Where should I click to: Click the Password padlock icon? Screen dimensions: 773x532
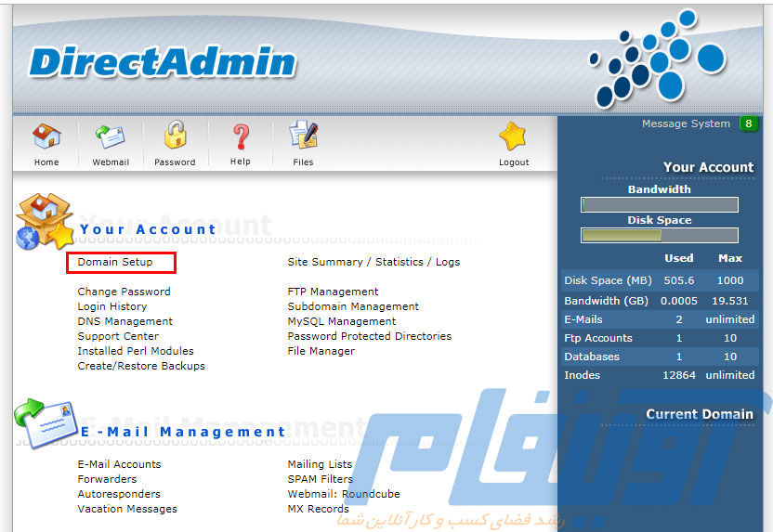tap(175, 135)
